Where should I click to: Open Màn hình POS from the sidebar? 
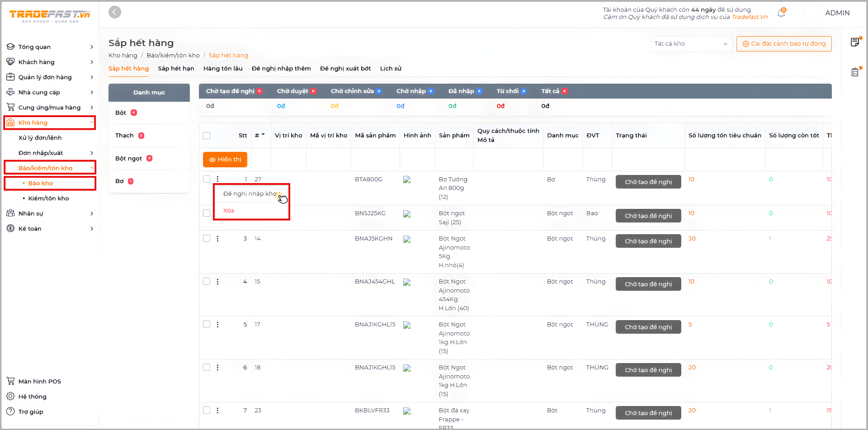tap(39, 381)
